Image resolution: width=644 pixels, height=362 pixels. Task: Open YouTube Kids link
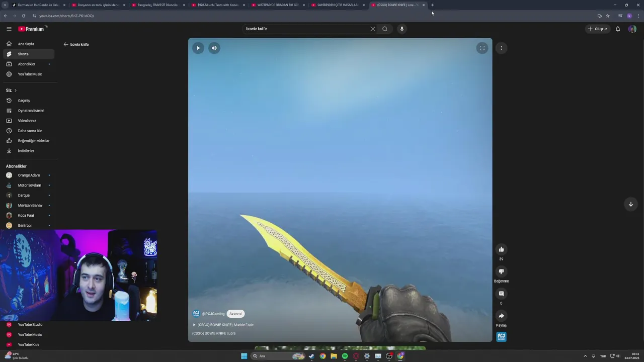pos(29,344)
